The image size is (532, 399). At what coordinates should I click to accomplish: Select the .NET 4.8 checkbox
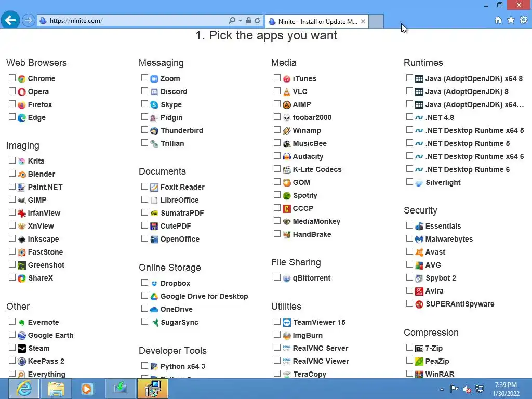coord(409,117)
